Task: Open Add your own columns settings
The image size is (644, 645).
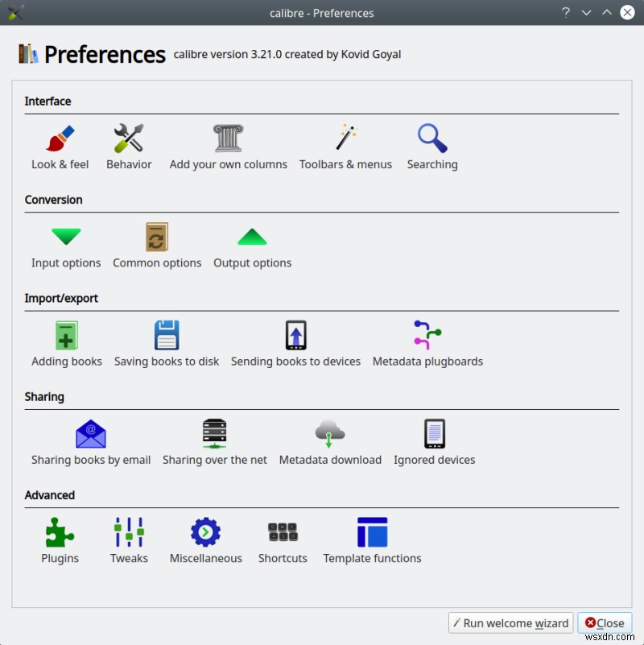Action: pos(228,145)
